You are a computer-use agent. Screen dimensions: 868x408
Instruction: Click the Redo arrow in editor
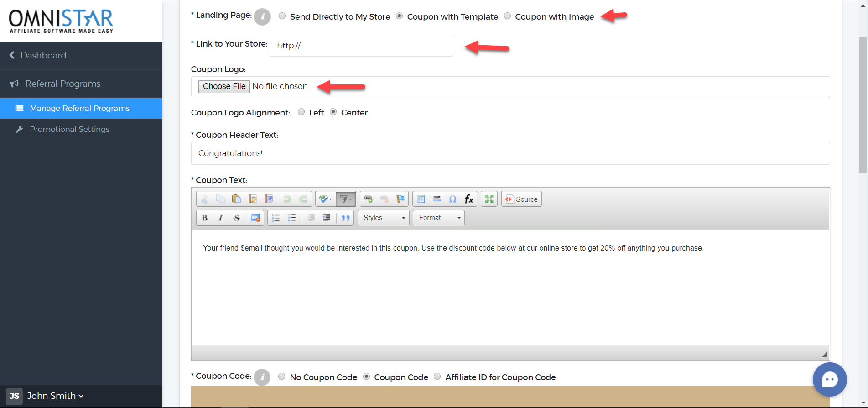click(x=303, y=199)
